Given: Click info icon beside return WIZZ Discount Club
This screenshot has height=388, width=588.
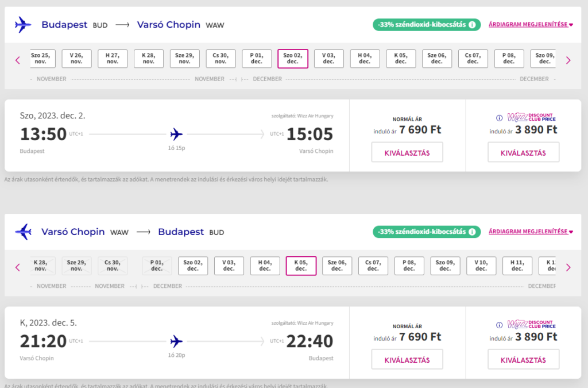Looking at the screenshot, I should (x=499, y=326).
